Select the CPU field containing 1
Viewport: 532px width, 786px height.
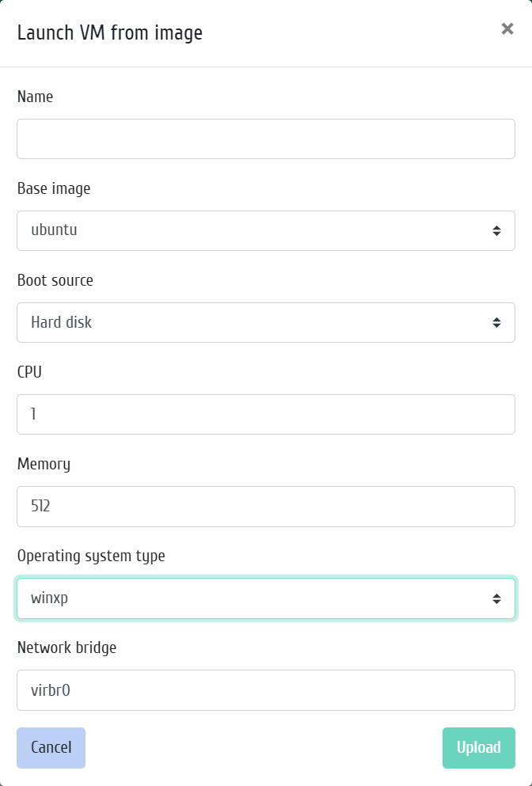click(266, 414)
